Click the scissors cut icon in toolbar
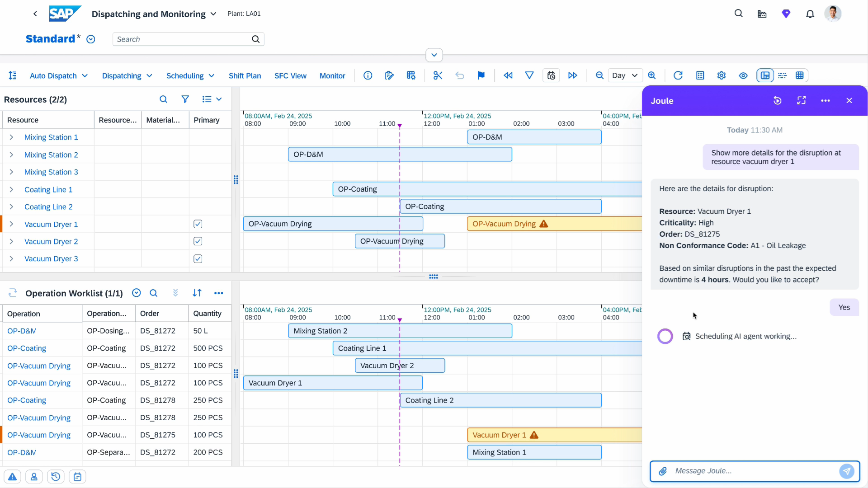868x488 pixels. coord(438,75)
